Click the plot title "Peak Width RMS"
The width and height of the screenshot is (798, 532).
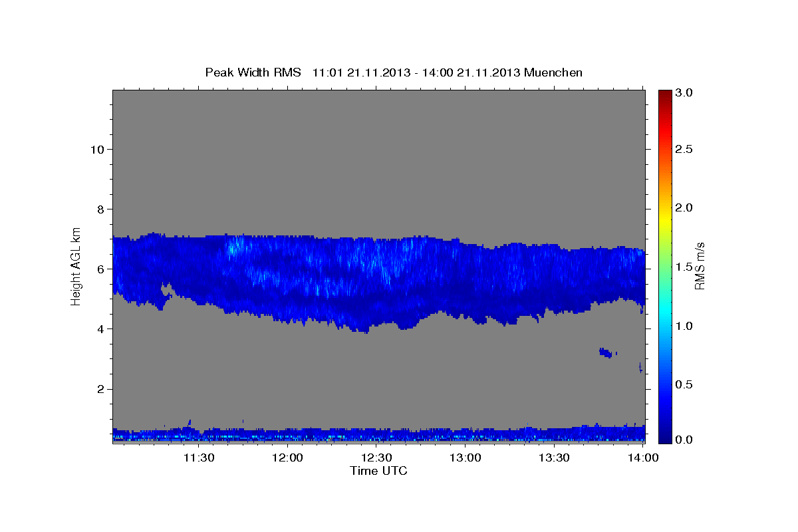tap(253, 72)
